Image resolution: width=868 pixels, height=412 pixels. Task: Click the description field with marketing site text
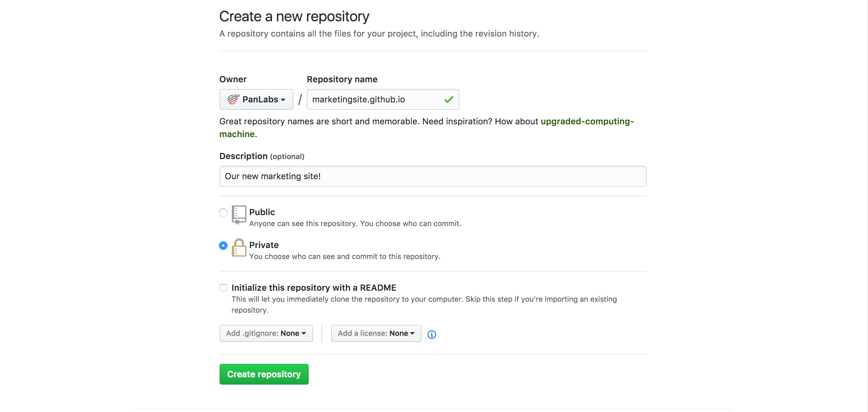click(x=433, y=176)
